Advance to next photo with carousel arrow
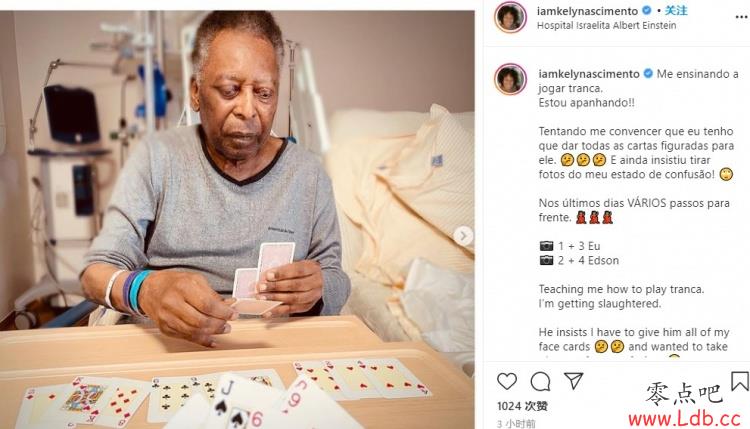750x429 pixels. (x=463, y=236)
